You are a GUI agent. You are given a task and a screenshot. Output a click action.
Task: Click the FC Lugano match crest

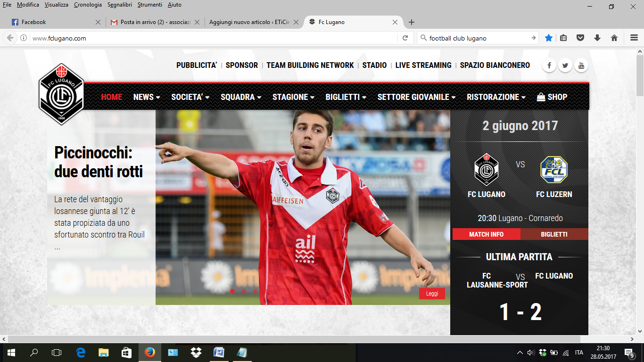click(487, 170)
